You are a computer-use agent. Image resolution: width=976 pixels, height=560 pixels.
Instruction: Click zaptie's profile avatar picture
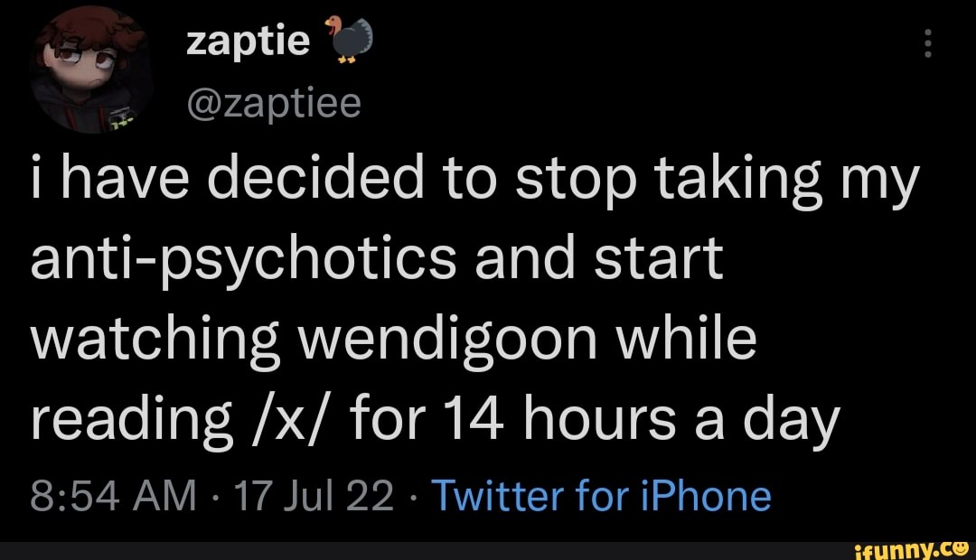[80, 70]
